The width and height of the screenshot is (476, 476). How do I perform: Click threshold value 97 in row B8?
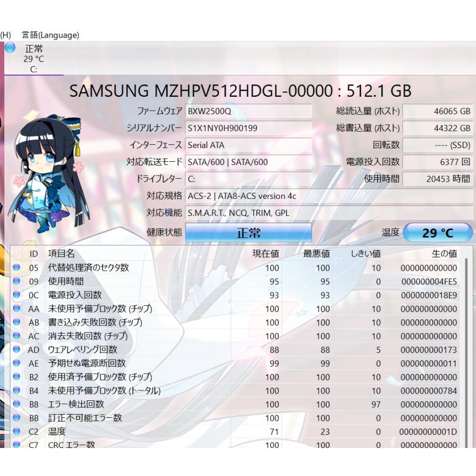[376, 405]
